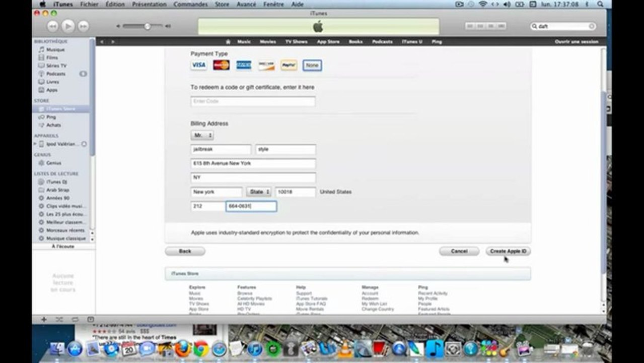Viewport: 644px width, 363px height.
Task: Toggle repeat at bottom of sidebar
Action: [75, 319]
